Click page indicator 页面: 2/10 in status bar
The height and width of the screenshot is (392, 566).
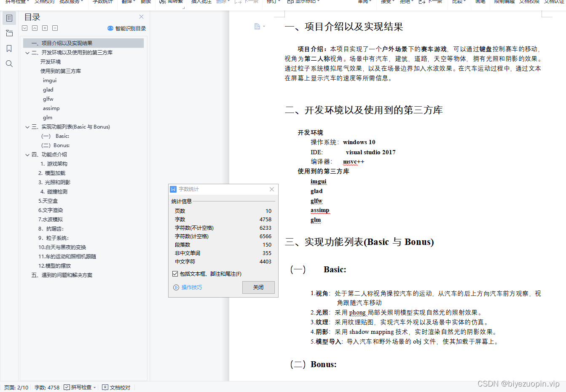click(x=16, y=387)
